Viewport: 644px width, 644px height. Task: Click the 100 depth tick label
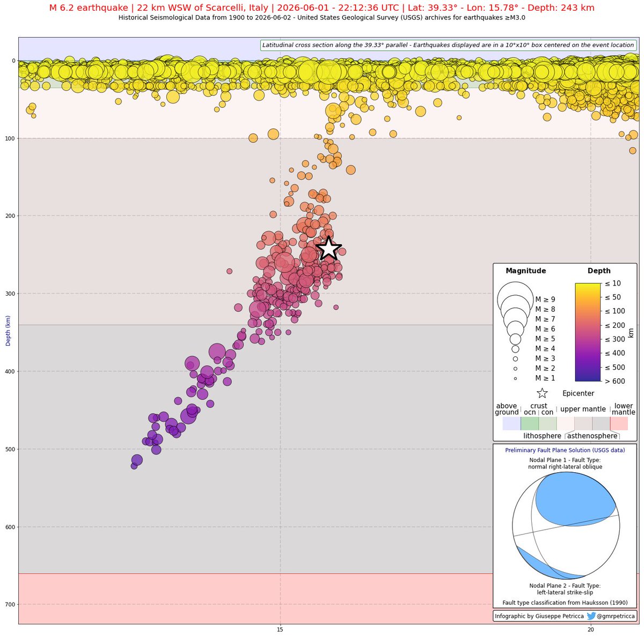[10, 138]
